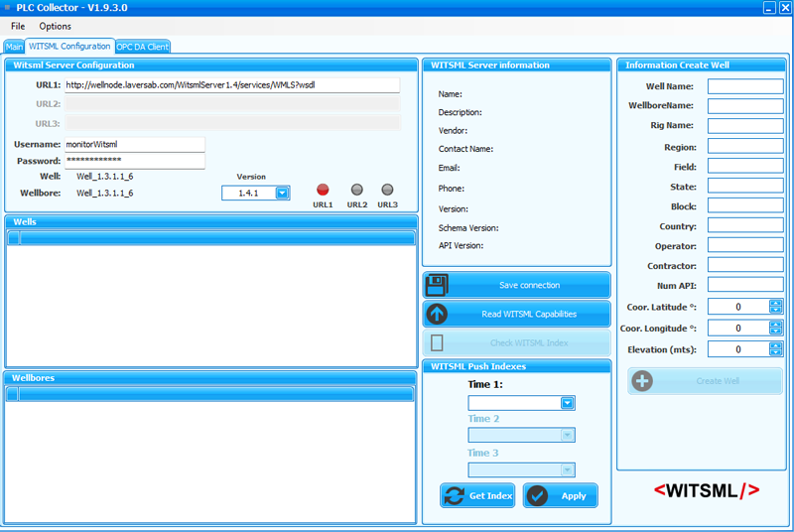Increase the Coor. Latitude value
Image resolution: width=794 pixels, height=532 pixels.
click(776, 303)
